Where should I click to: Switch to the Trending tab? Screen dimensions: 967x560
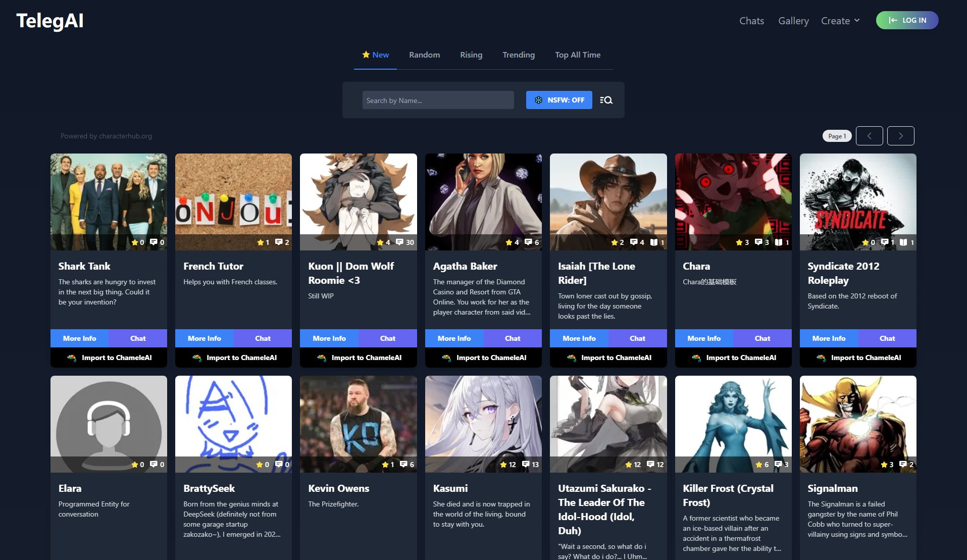pos(519,55)
